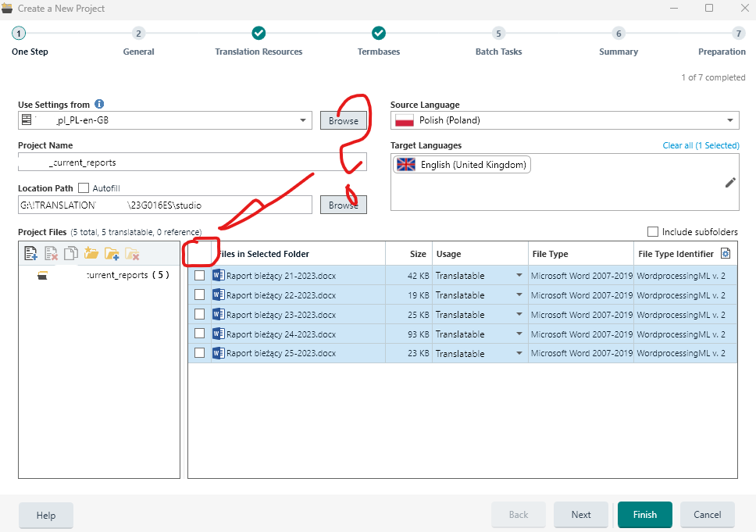
Task: Click the green checkmark above Termbases
Action: [x=379, y=33]
